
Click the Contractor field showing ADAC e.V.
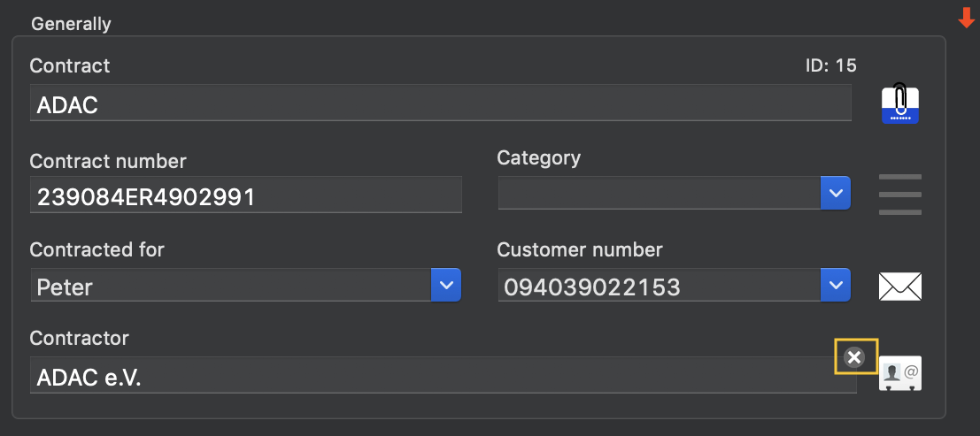444,375
